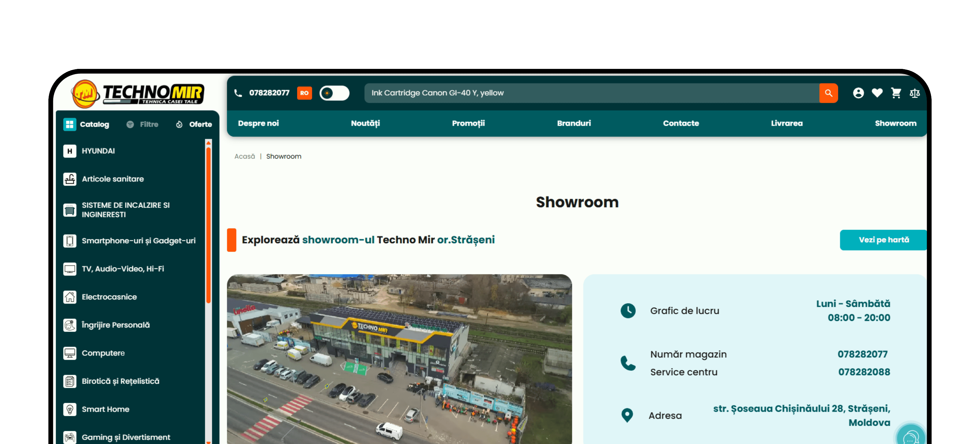Click the sidebar scroll up arrow
Image resolution: width=980 pixels, height=444 pixels.
click(209, 143)
